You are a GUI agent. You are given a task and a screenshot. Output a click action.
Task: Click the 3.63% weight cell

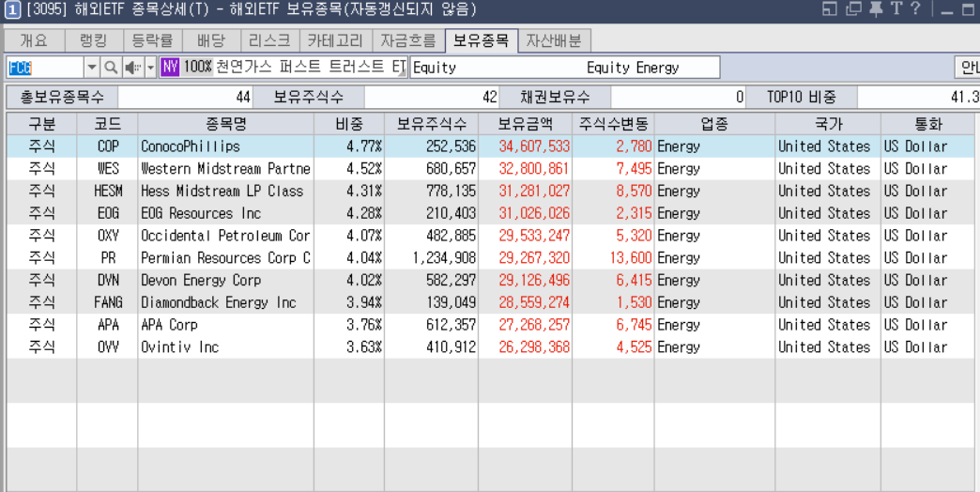(349, 347)
